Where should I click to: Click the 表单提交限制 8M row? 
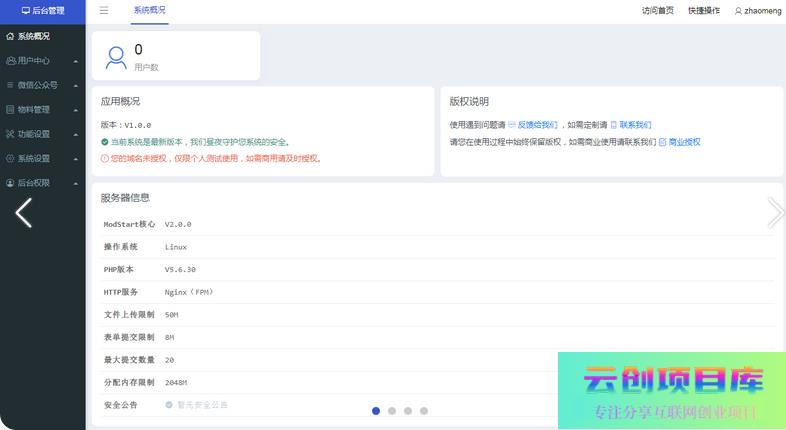point(438,337)
